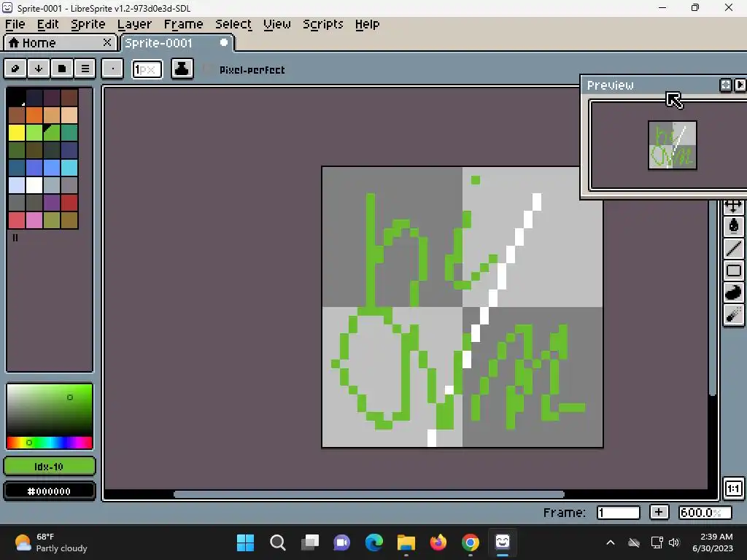This screenshot has width=747, height=560.
Task: Pick the pink palette swatch
Action: pyautogui.click(x=34, y=220)
